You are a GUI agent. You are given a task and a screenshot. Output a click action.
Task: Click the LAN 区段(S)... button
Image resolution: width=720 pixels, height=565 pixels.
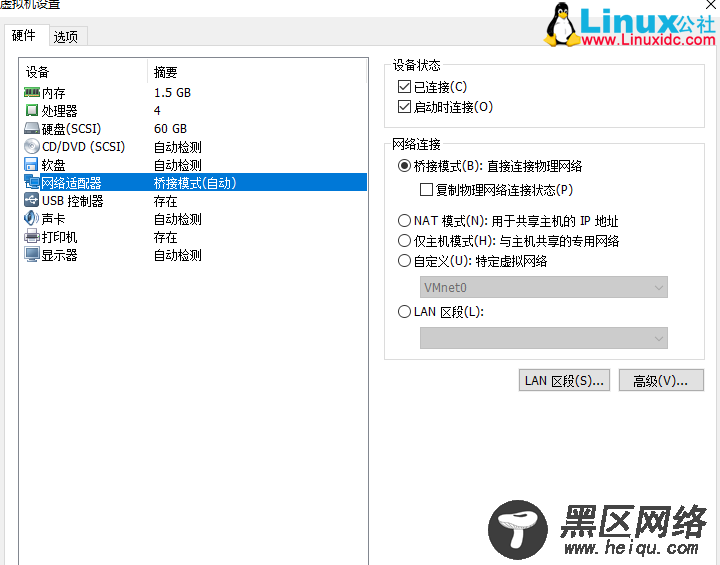(564, 381)
